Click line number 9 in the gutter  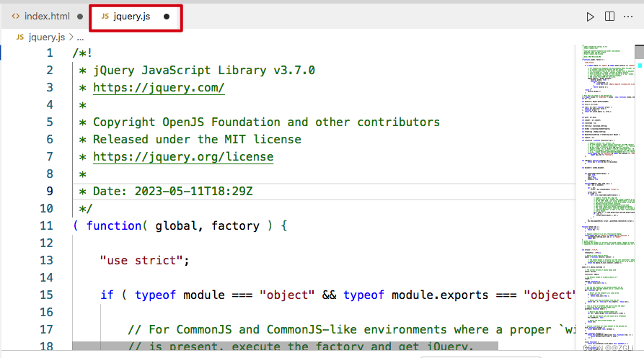click(x=50, y=191)
